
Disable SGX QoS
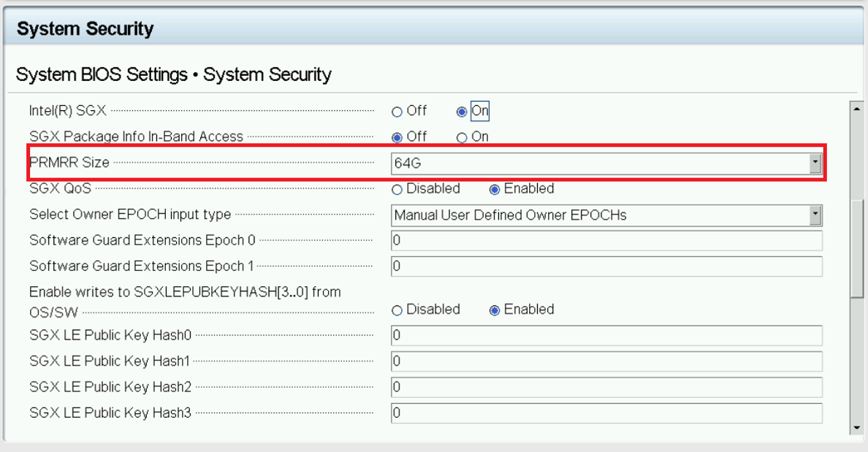point(397,188)
